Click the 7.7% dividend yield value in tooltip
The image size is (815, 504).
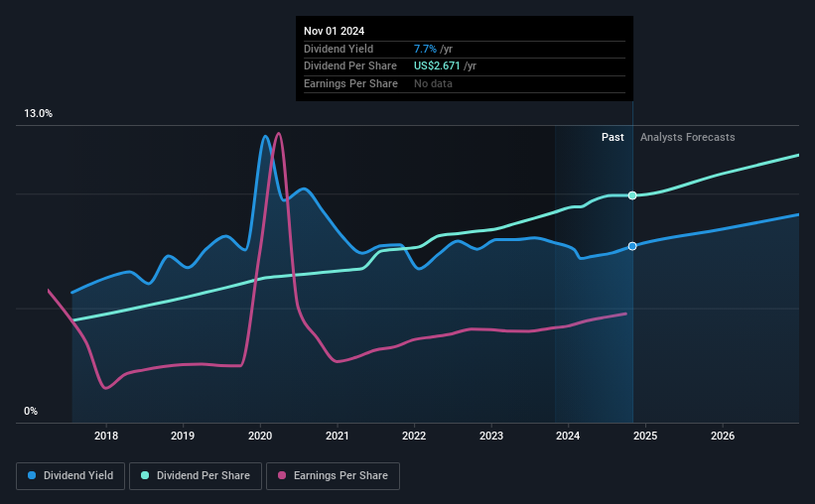click(x=425, y=49)
